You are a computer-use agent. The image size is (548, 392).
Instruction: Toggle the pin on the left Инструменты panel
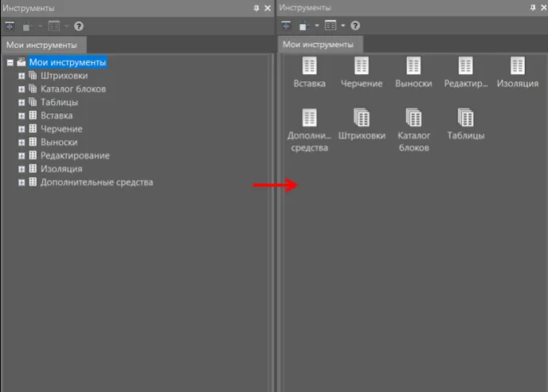point(256,7)
